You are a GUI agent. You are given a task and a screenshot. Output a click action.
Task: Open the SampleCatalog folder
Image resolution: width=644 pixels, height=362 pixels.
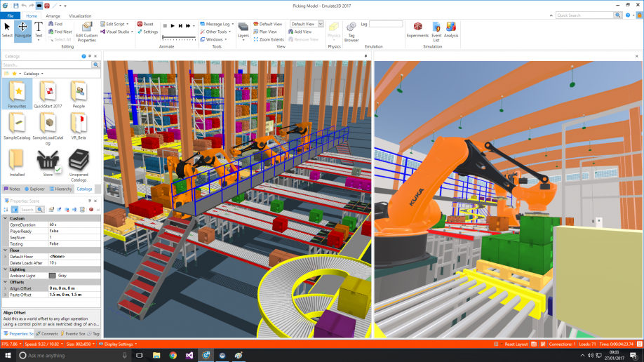(x=18, y=126)
